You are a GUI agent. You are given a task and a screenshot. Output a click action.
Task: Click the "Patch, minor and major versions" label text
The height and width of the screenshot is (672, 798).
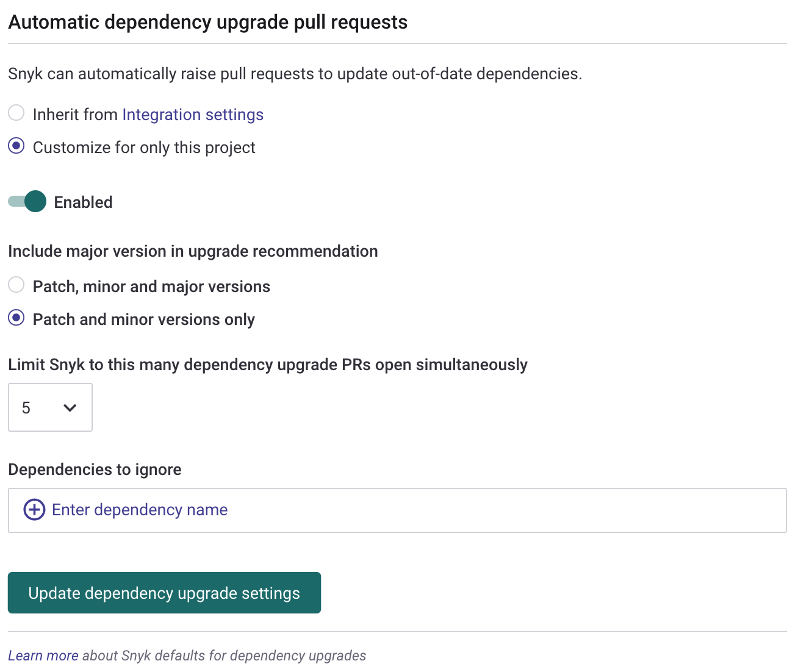point(151,287)
